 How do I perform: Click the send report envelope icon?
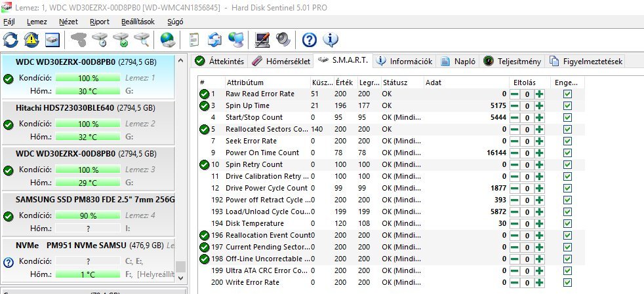pyautogui.click(x=214, y=40)
